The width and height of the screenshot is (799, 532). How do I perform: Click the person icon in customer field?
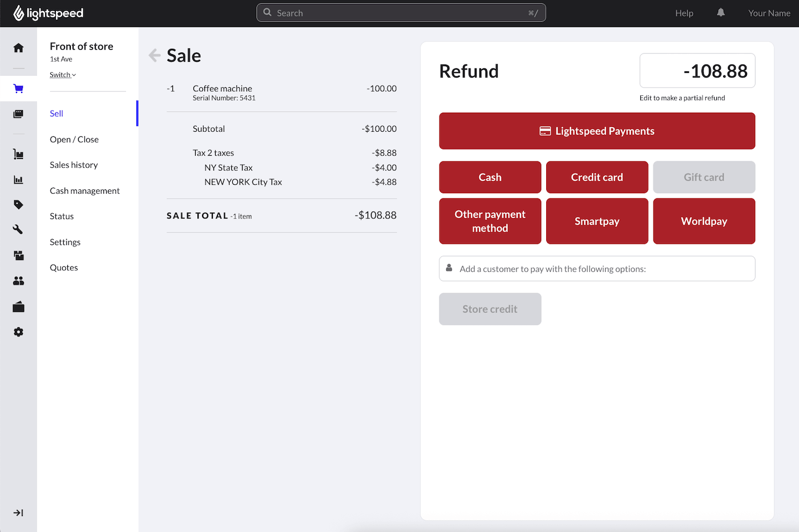(x=449, y=268)
